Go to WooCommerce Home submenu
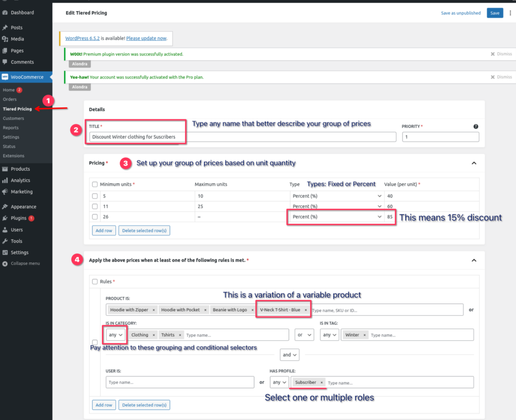The width and height of the screenshot is (516, 420). 9,90
